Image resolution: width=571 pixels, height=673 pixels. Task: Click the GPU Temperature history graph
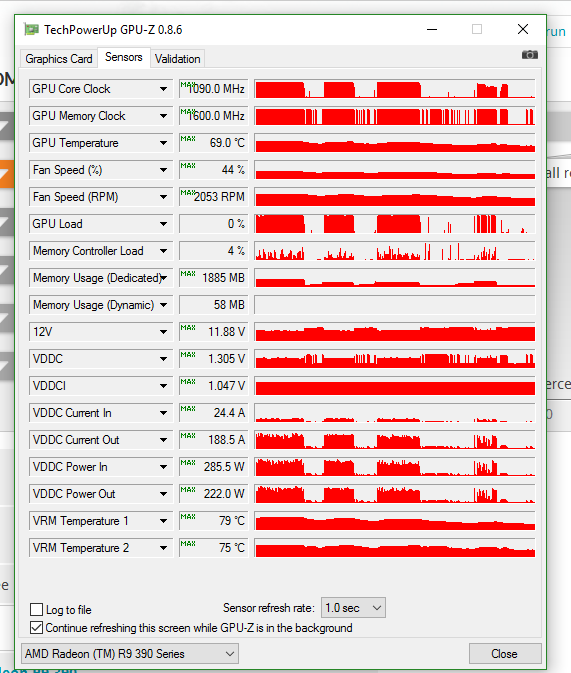[395, 143]
